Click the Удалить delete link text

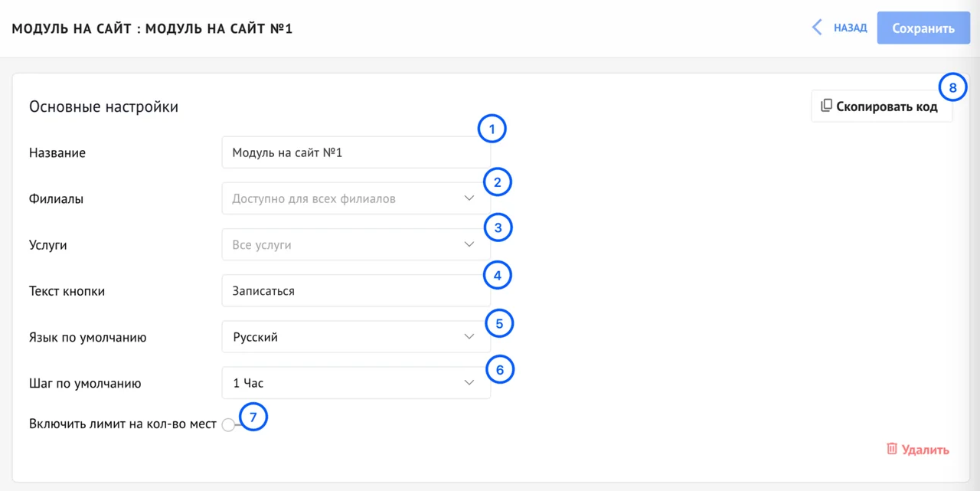926,450
